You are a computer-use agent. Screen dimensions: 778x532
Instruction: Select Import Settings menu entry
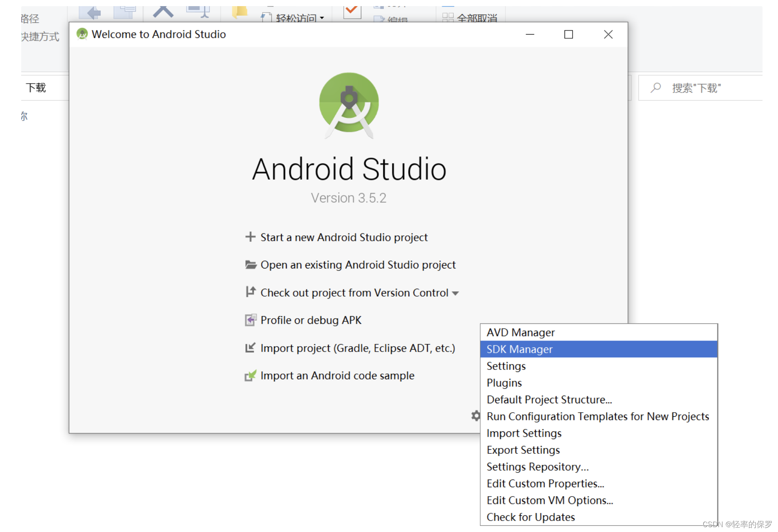click(x=598, y=433)
